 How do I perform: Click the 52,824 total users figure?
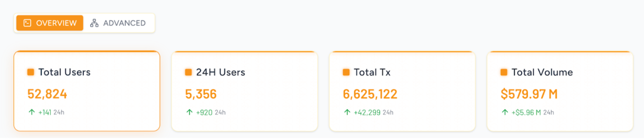pyautogui.click(x=47, y=94)
